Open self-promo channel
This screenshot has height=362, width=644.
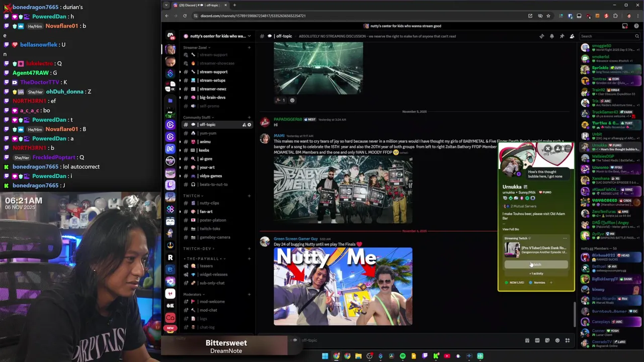click(x=216, y=106)
